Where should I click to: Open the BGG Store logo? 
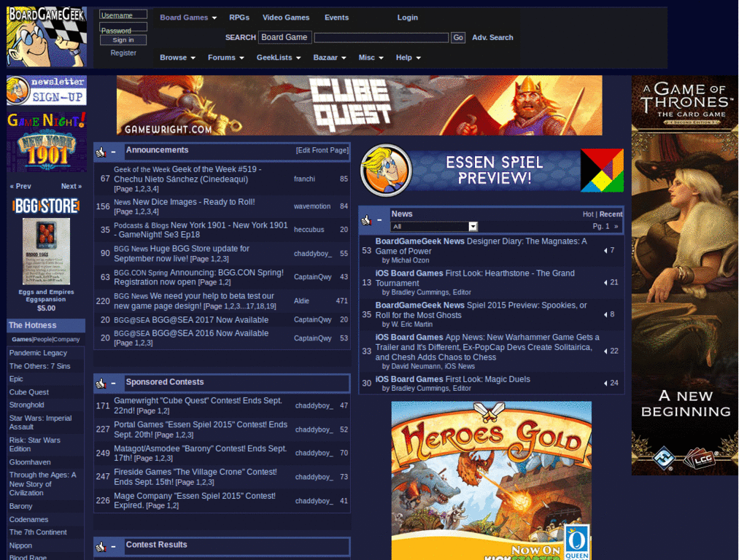tap(46, 206)
